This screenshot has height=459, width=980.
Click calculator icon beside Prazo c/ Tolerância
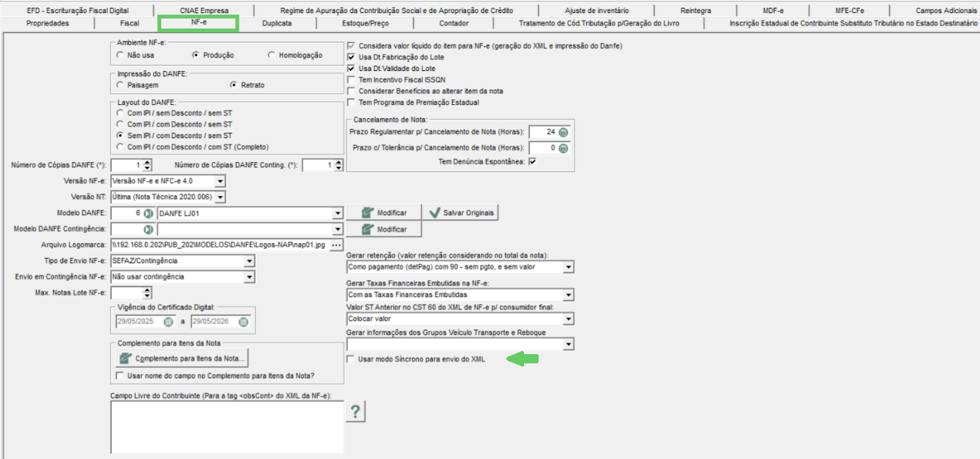(563, 147)
